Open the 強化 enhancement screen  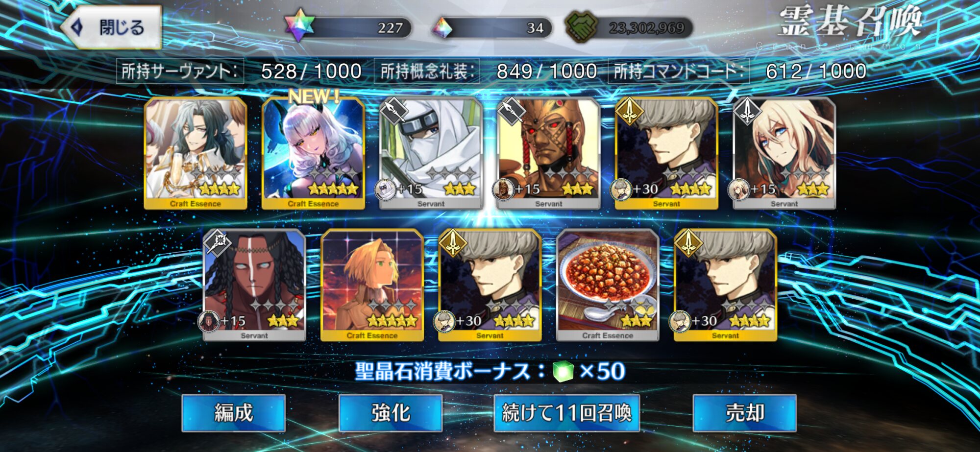(x=391, y=413)
